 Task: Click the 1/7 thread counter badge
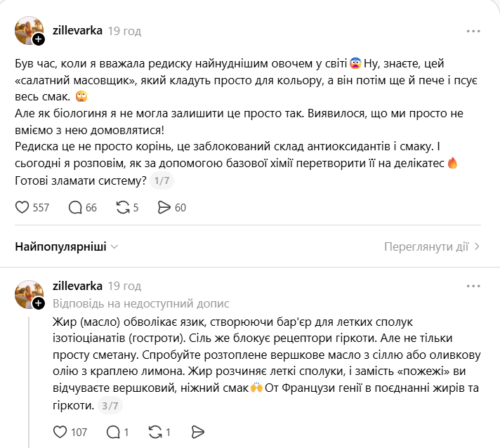coord(162,181)
